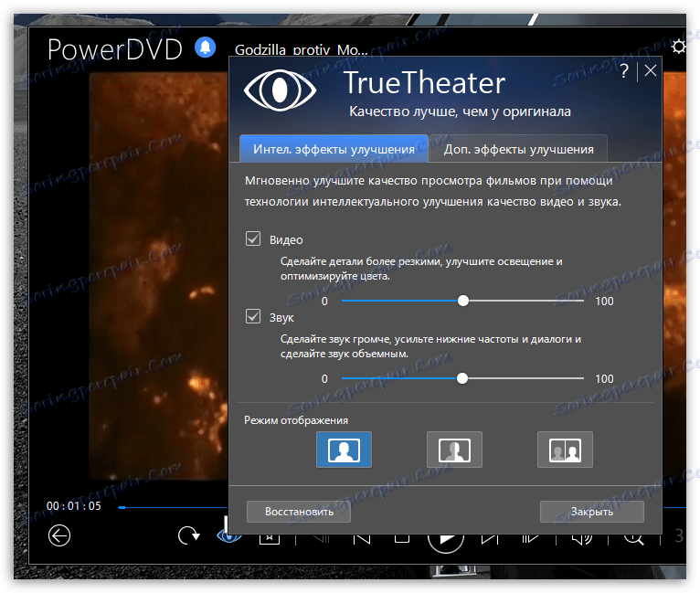Switch to Интел. эффекты улучшения tab
The width and height of the screenshot is (700, 593).
(334, 149)
